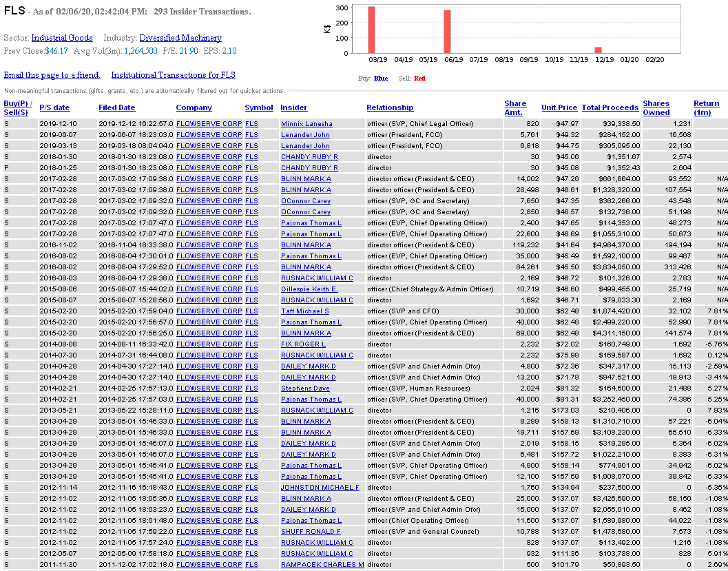Open insider Taff Michael S link
The height and width of the screenshot is (571, 728).
click(305, 311)
